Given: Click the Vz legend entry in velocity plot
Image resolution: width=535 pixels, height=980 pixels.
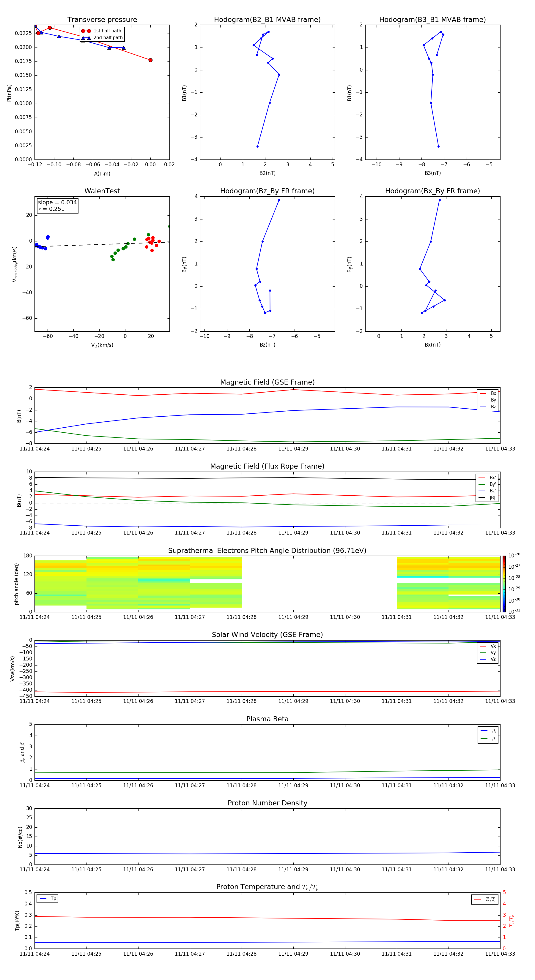Looking at the screenshot, I should click(x=488, y=659).
